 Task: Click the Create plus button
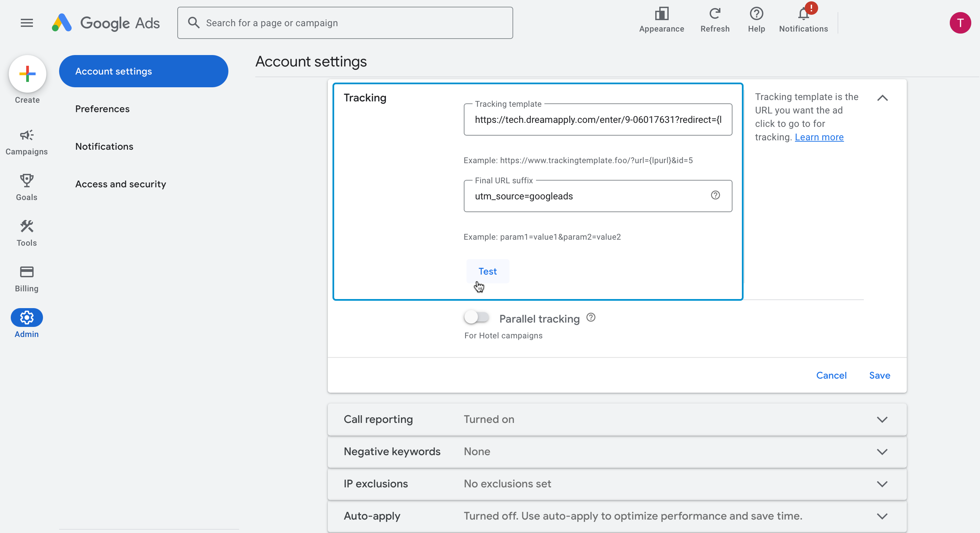(x=28, y=74)
